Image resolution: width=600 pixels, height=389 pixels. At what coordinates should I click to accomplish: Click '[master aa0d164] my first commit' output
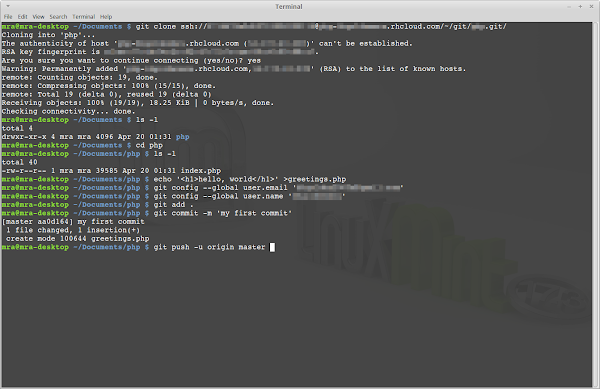(x=73, y=221)
